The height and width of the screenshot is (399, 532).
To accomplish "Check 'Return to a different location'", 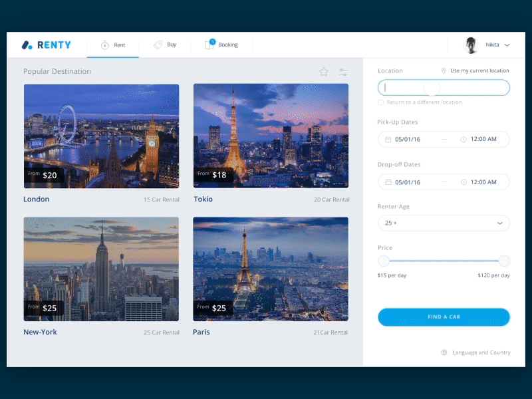I will click(x=380, y=102).
